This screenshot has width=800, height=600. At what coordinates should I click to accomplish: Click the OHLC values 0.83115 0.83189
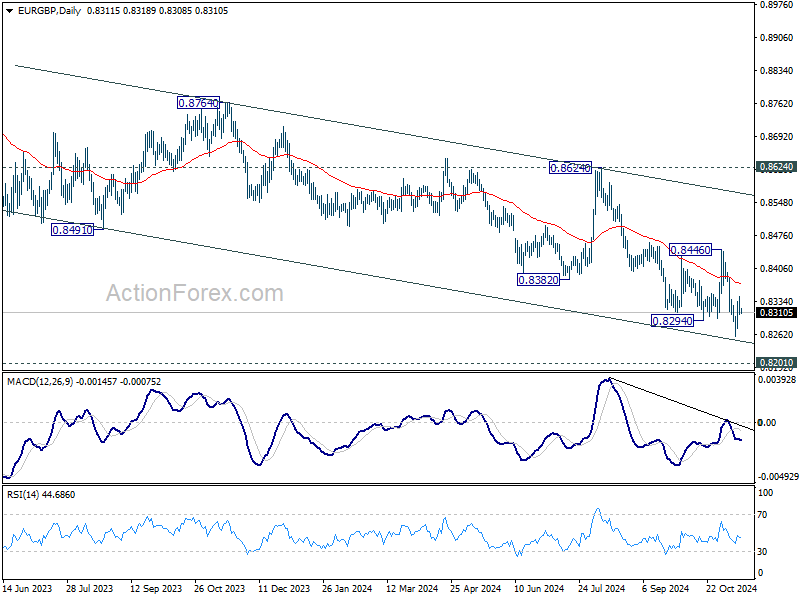pos(121,11)
